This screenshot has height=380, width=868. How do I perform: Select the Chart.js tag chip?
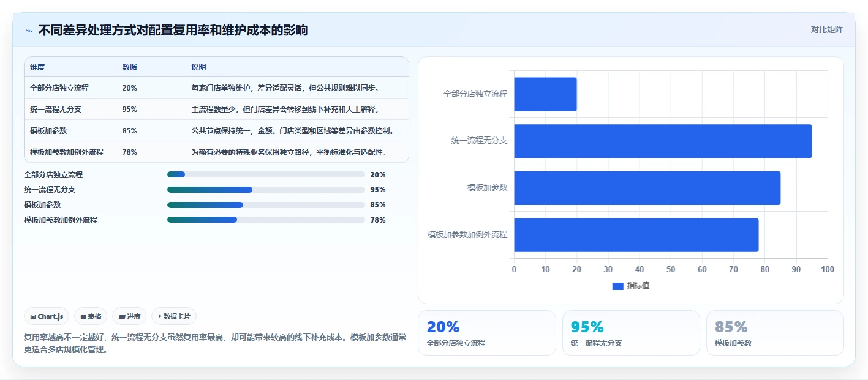[47, 316]
